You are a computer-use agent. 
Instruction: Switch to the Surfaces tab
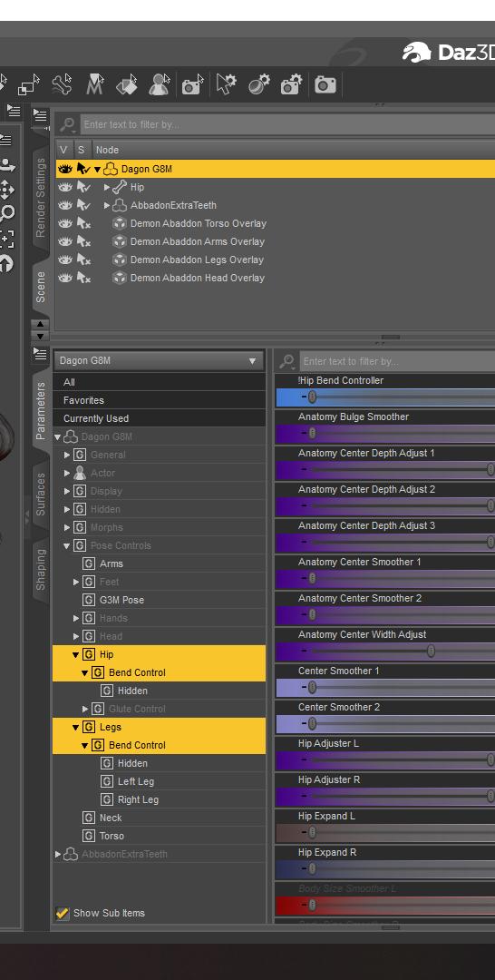pyautogui.click(x=41, y=494)
